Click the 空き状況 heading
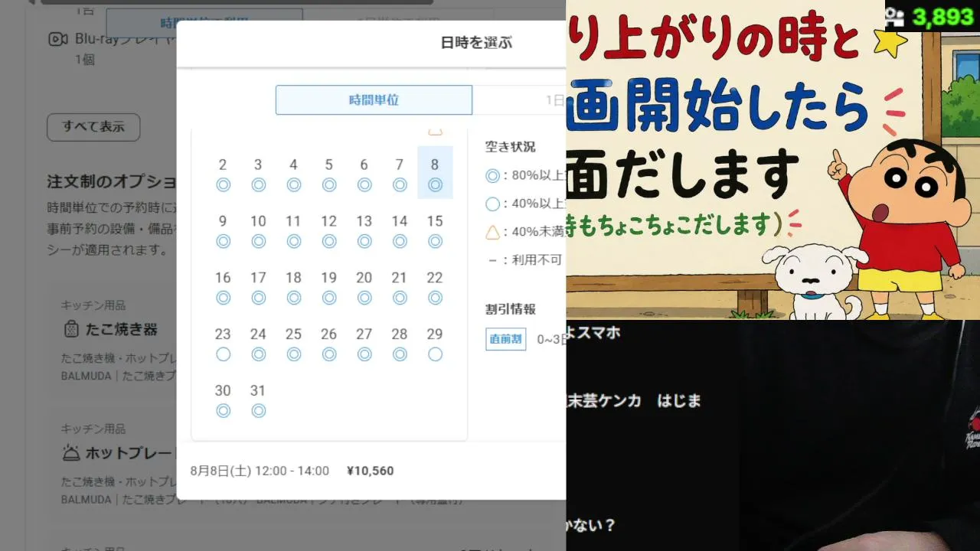 coord(511,147)
